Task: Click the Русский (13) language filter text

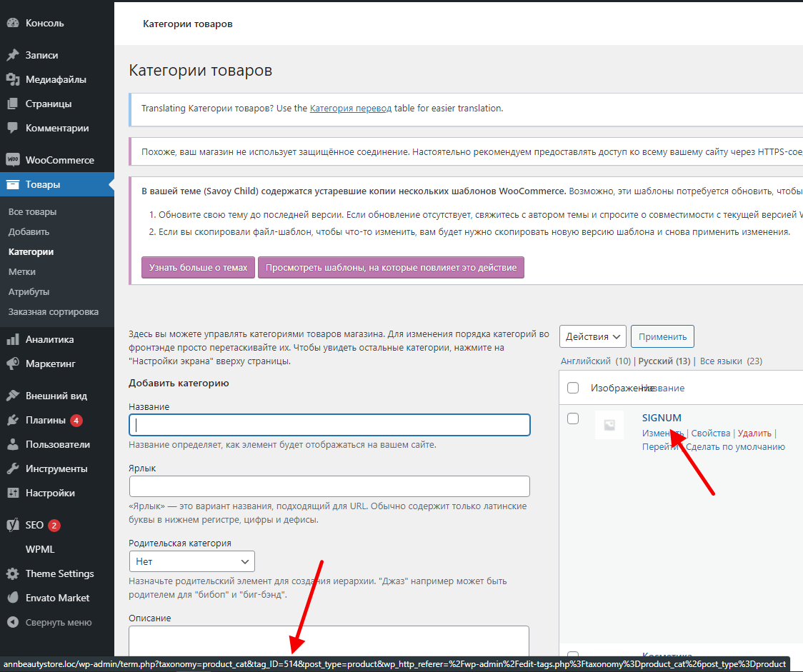Action: click(x=664, y=361)
